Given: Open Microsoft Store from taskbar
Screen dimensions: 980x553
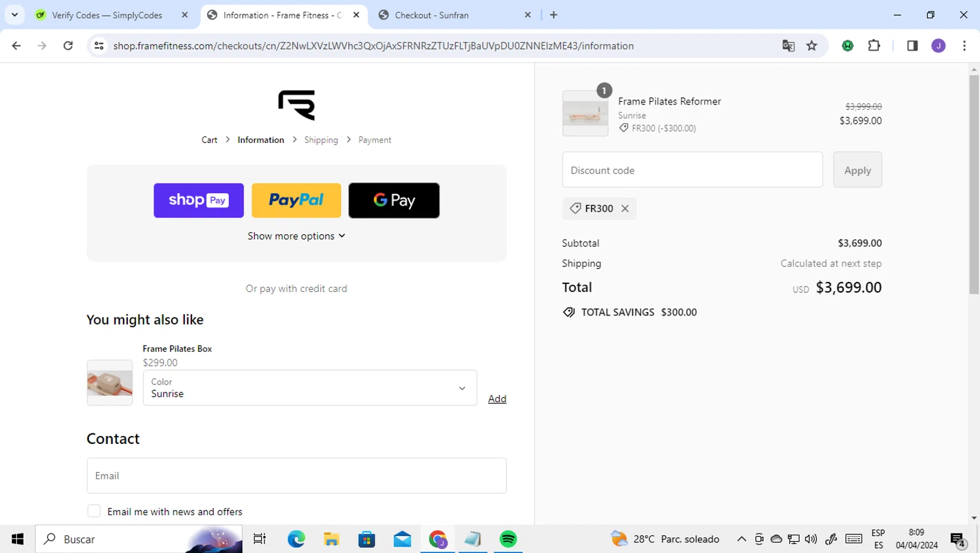Looking at the screenshot, I should (x=367, y=539).
